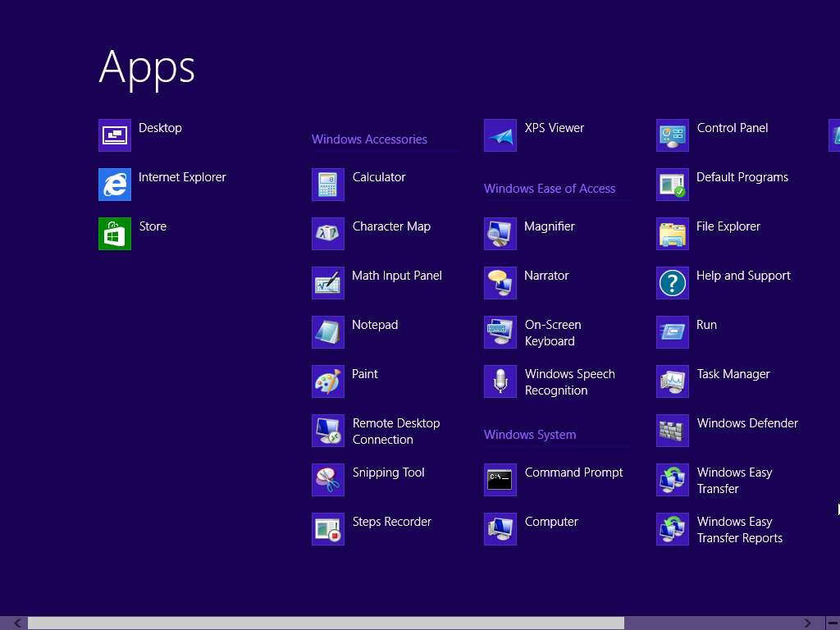This screenshot has height=630, width=840.
Task: Open the Control Panel icon
Action: [673, 135]
